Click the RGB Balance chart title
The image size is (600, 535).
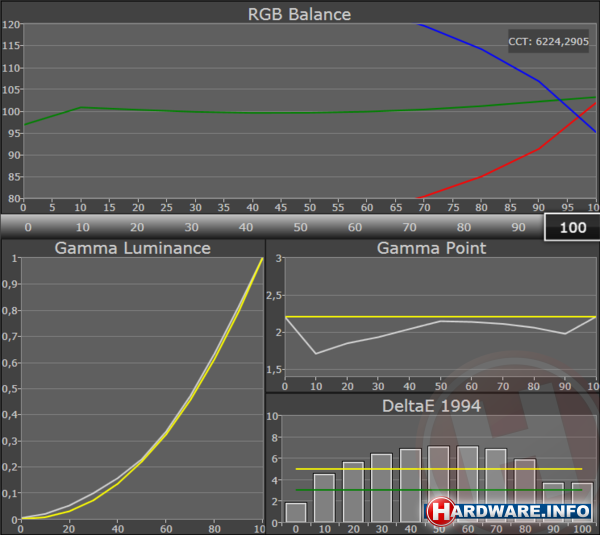click(x=299, y=14)
